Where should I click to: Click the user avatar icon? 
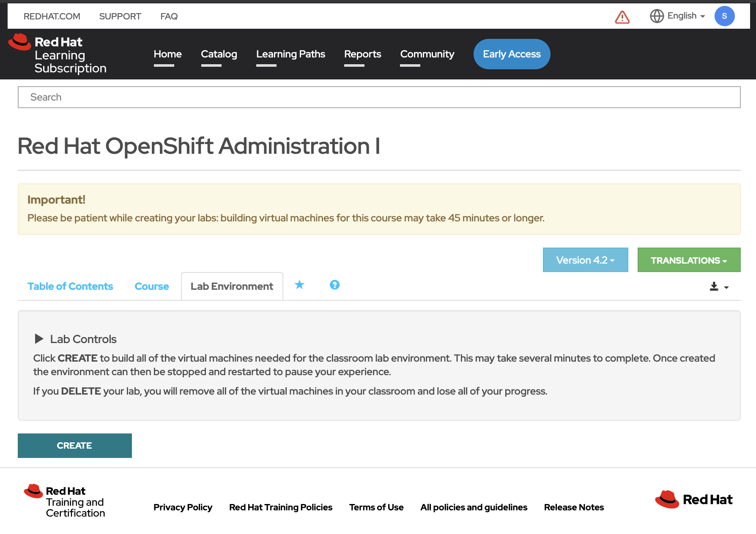[724, 16]
